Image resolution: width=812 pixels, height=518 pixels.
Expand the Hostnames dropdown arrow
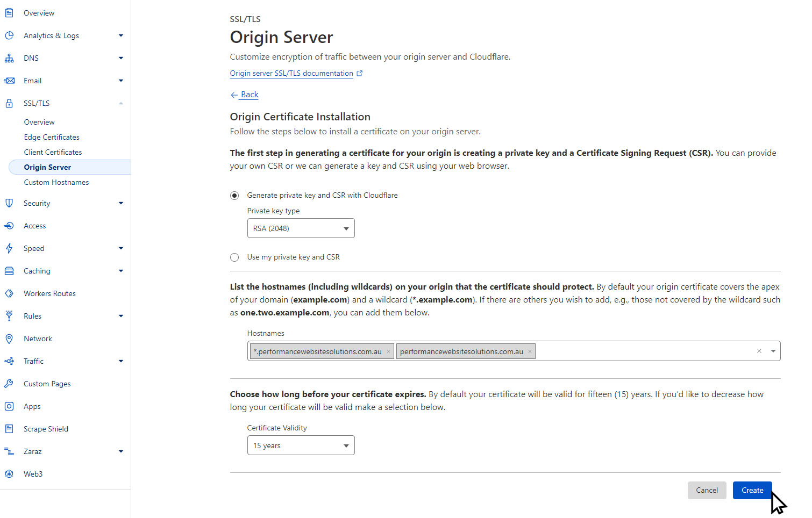coord(773,351)
